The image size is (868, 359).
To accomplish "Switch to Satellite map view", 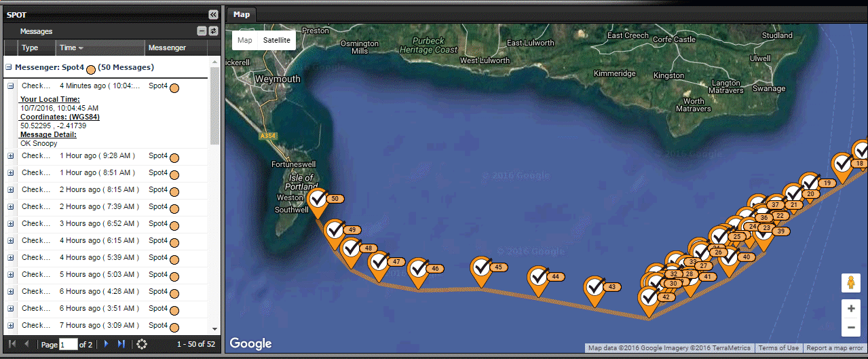I will click(x=277, y=40).
